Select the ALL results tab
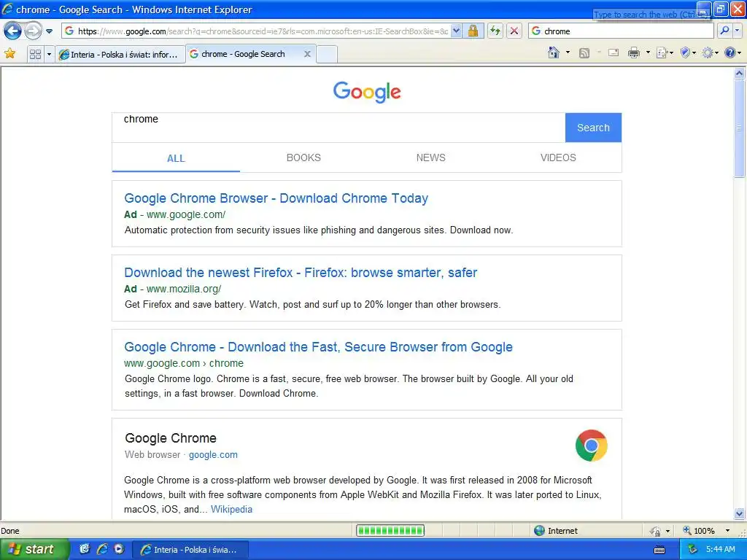This screenshot has height=560, width=747. tap(176, 158)
